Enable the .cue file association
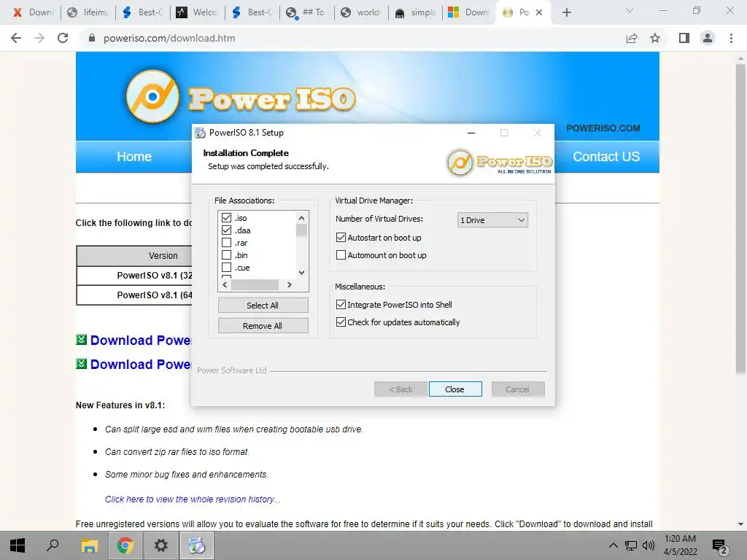Screen dimensions: 747x560 (x=226, y=267)
